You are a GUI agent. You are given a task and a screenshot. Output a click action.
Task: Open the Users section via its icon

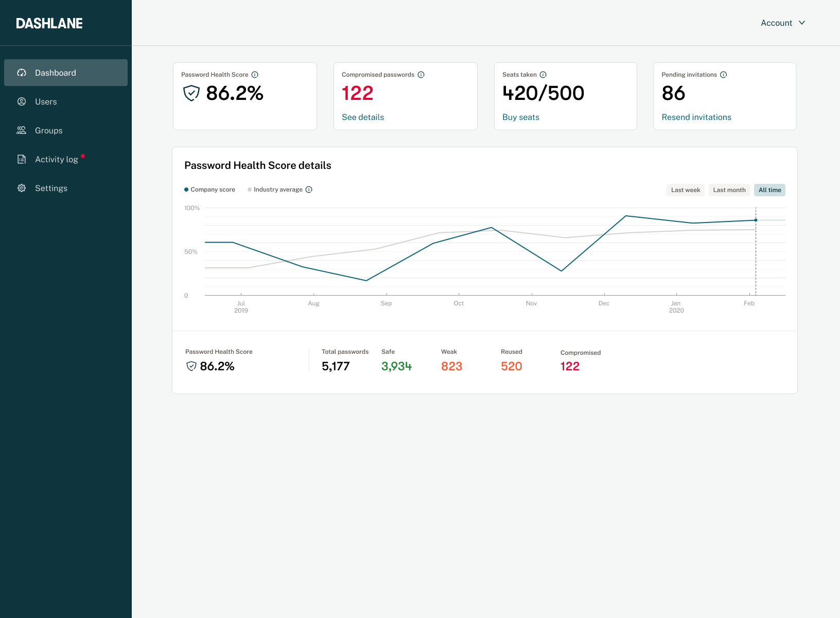point(22,101)
